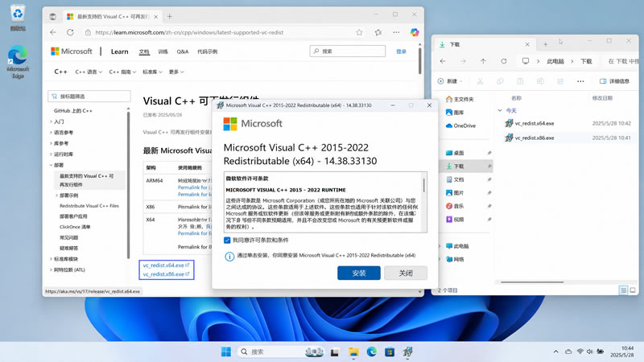Open 主文件夹 in Explorer sidebar
This screenshot has width=644, height=362.
(460, 99)
